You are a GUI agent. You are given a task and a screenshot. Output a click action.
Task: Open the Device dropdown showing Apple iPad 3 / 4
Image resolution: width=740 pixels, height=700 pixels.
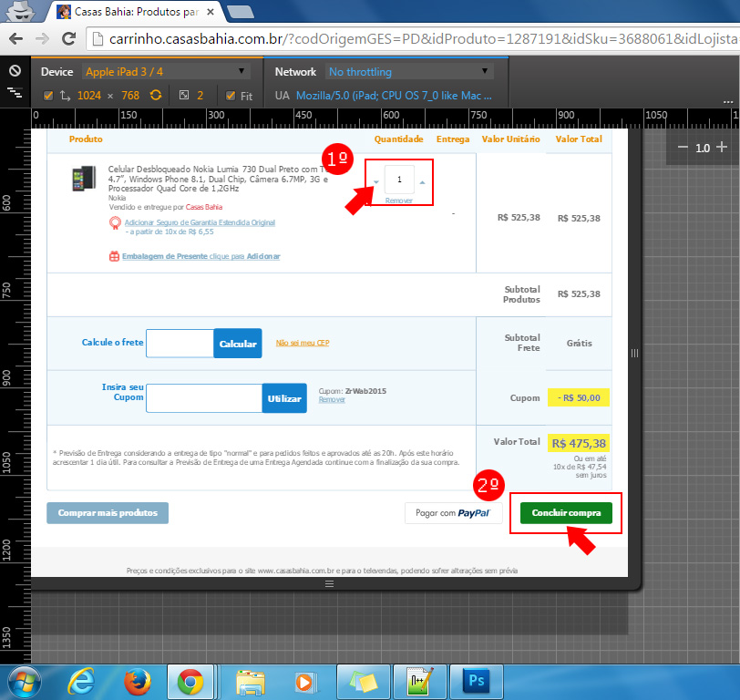coord(166,71)
